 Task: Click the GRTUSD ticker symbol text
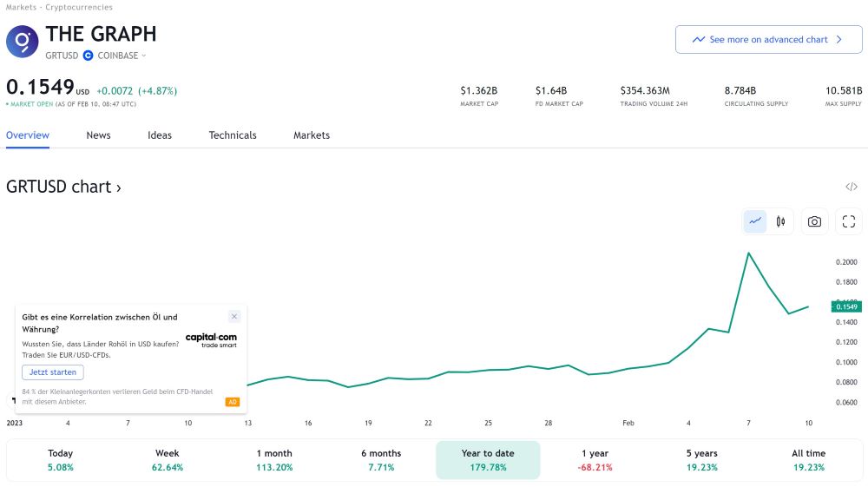coord(62,56)
